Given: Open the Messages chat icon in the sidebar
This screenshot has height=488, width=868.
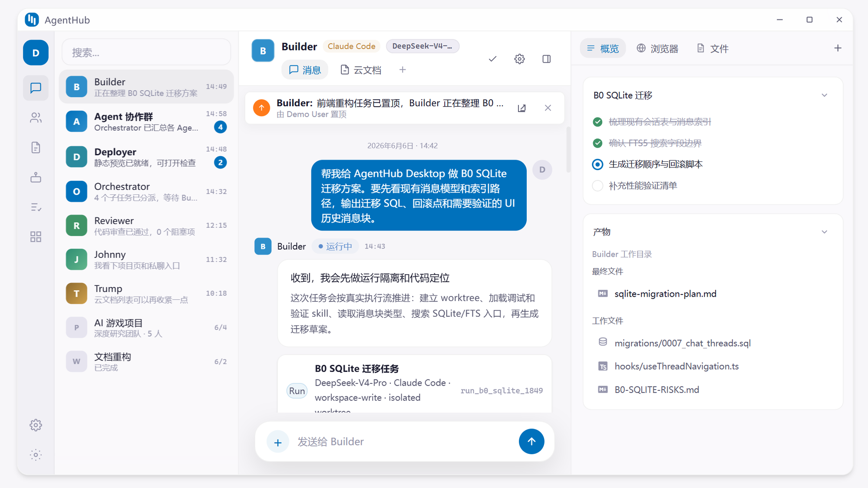Looking at the screenshot, I should point(36,88).
